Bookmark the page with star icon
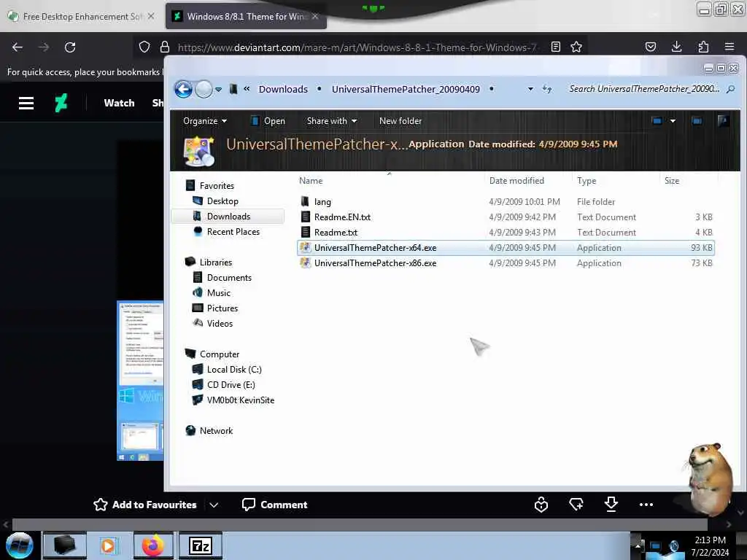Screen dimensions: 747x560 [576, 47]
